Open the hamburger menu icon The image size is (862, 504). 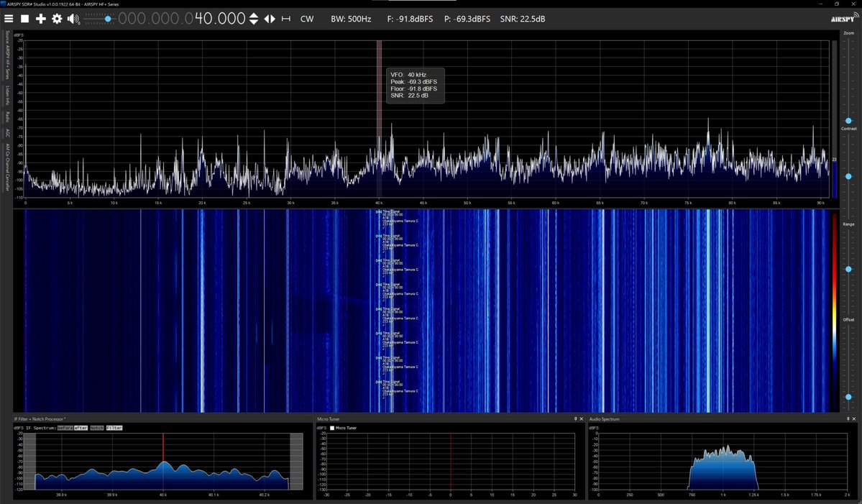pos(9,19)
